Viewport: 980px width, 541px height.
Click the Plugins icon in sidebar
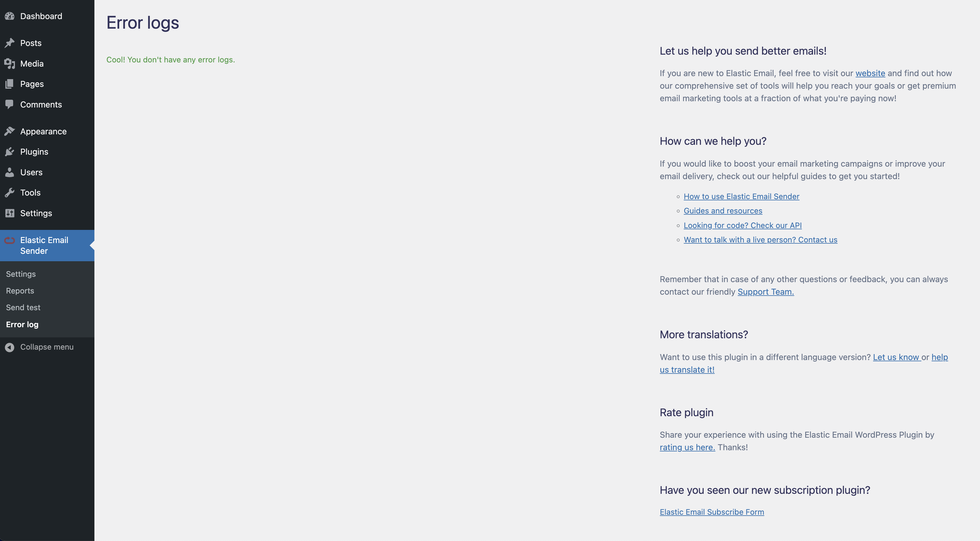pos(10,152)
